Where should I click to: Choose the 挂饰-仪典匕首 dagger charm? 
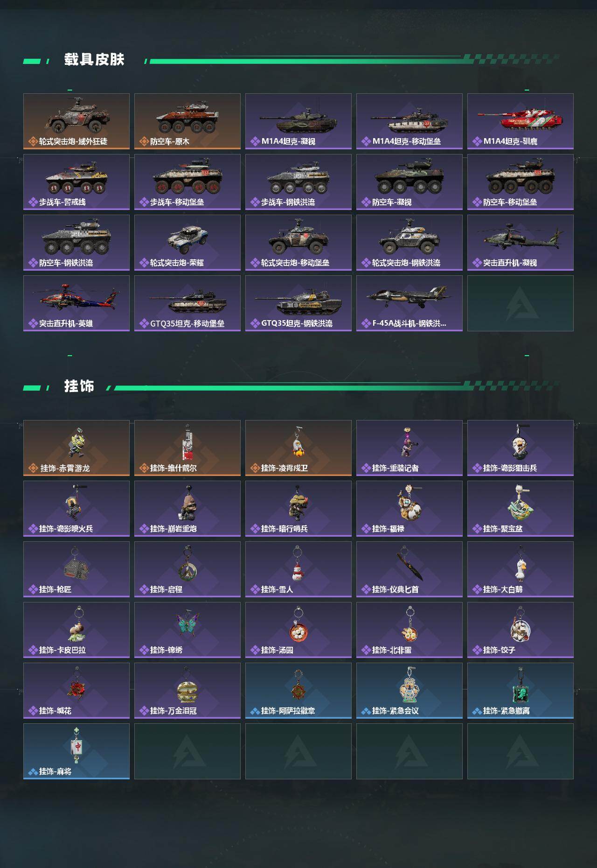click(410, 569)
